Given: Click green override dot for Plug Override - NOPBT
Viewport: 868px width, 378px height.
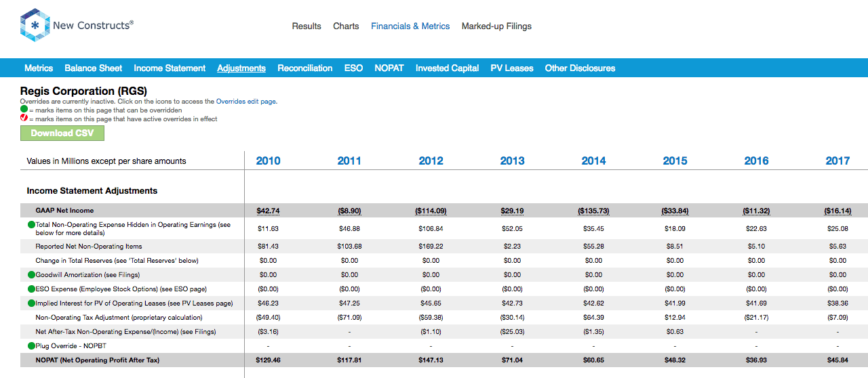Looking at the screenshot, I should point(31,345).
